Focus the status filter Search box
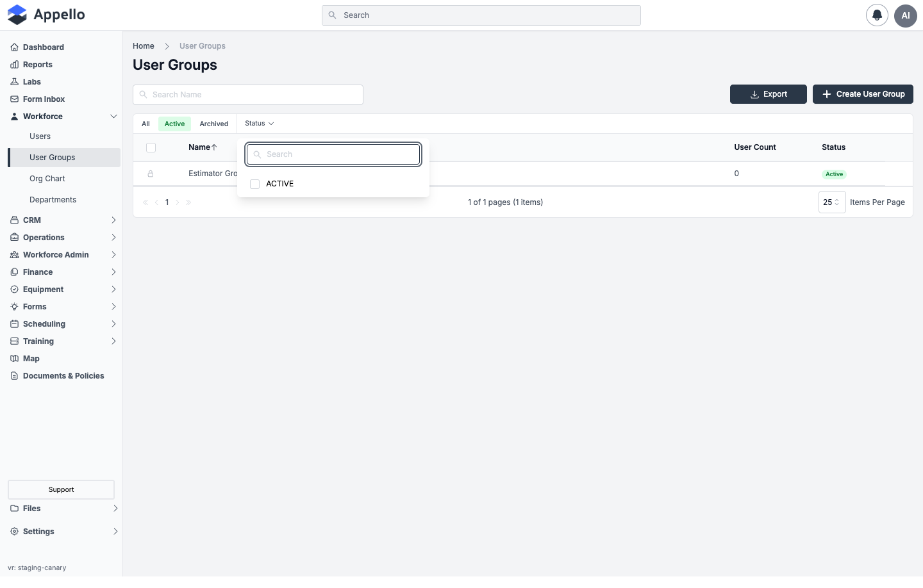Screen dimensions: 923x588 click(333, 154)
